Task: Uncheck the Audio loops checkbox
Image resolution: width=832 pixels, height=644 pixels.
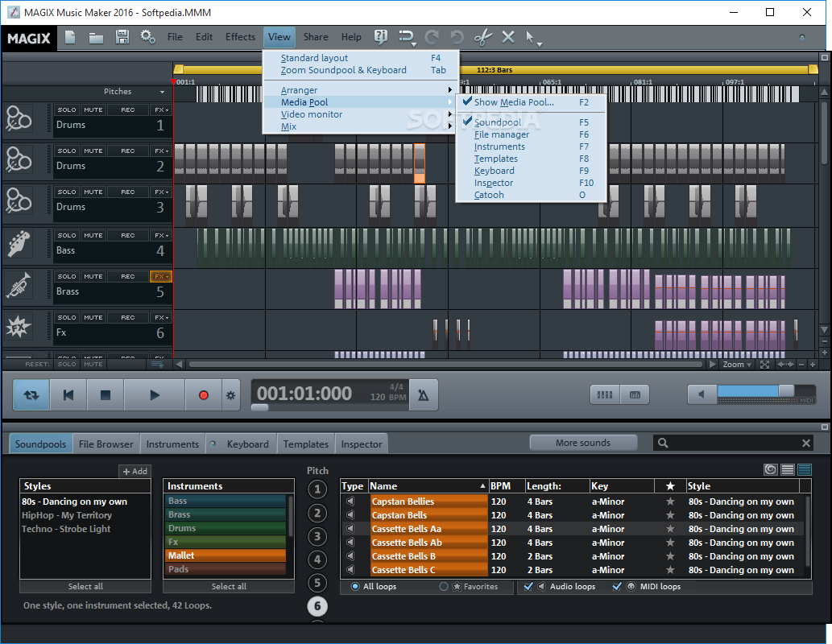Action: (x=528, y=587)
